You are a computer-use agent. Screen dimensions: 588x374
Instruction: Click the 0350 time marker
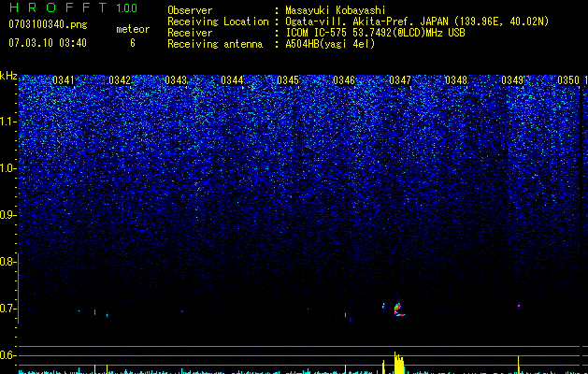click(x=568, y=80)
